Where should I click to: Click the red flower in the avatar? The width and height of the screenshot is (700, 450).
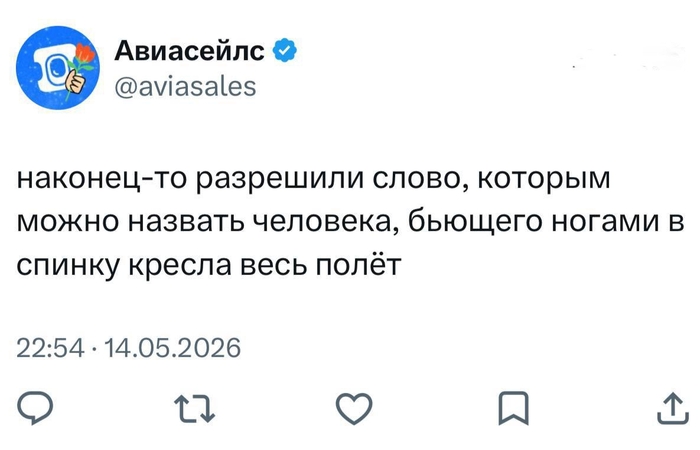[84, 54]
